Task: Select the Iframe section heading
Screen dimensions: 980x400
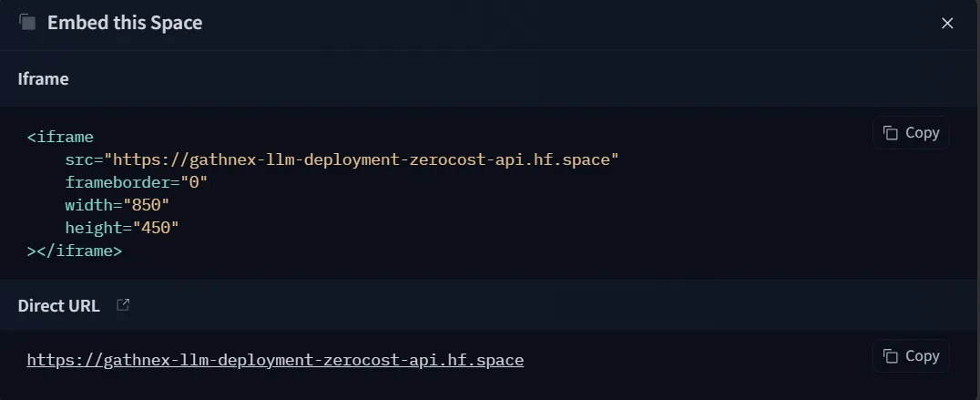Action: (x=43, y=78)
